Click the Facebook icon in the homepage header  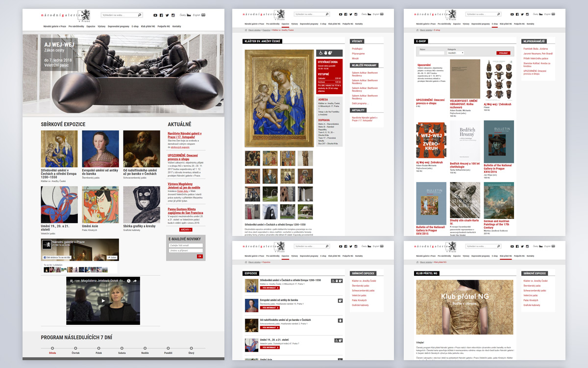(x=161, y=15)
